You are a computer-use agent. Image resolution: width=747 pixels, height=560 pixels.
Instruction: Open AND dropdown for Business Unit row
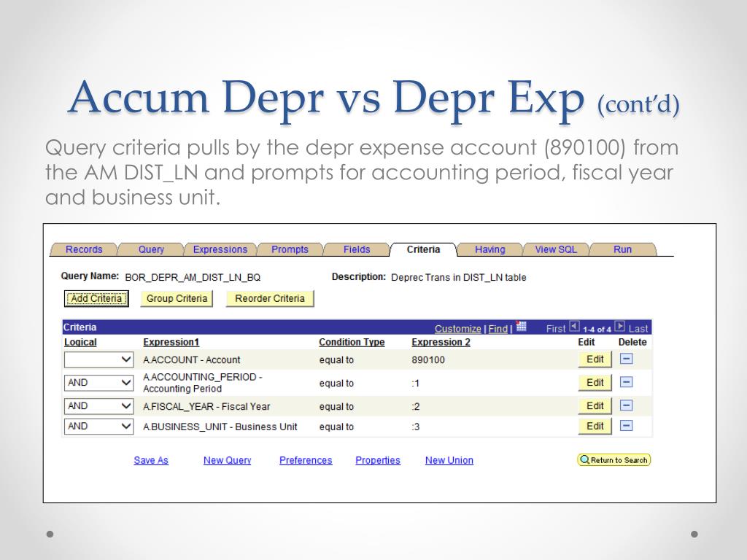pyautogui.click(x=98, y=426)
